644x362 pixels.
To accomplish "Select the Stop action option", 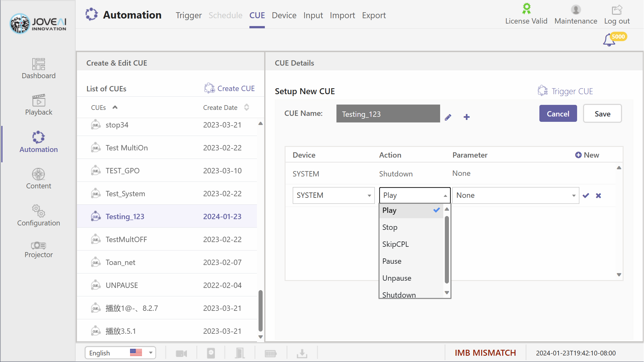I will pos(390,227).
